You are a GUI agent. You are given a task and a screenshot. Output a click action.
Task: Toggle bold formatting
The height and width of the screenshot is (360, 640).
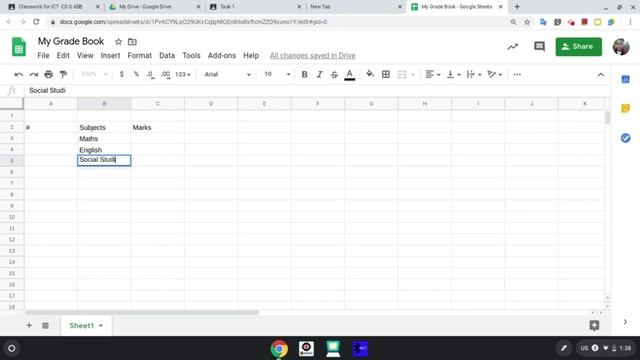click(304, 74)
